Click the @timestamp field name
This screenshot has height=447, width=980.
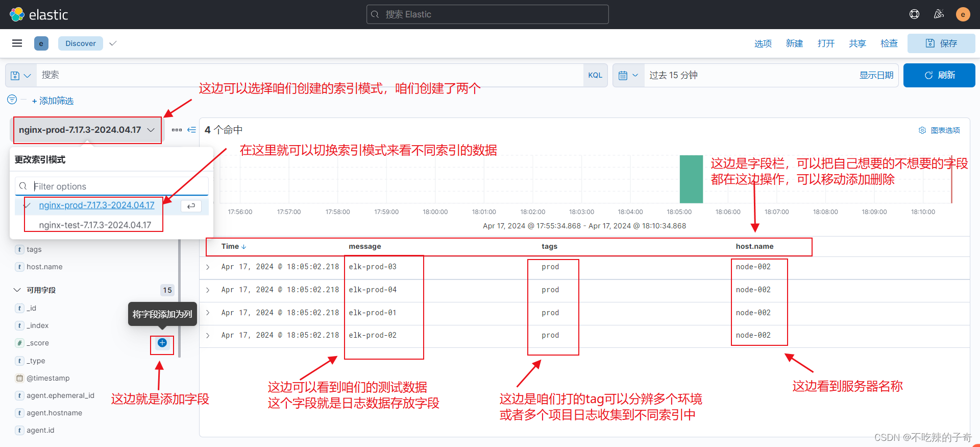tap(48, 378)
